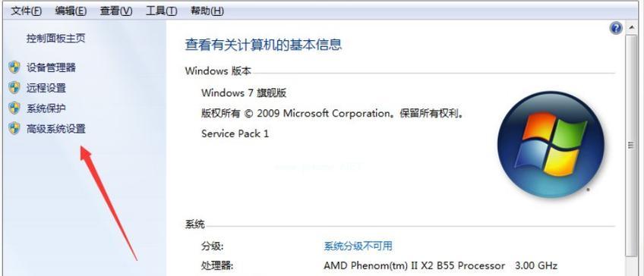Open the 文件(F) menu
The width and height of the screenshot is (644, 276).
27,11
